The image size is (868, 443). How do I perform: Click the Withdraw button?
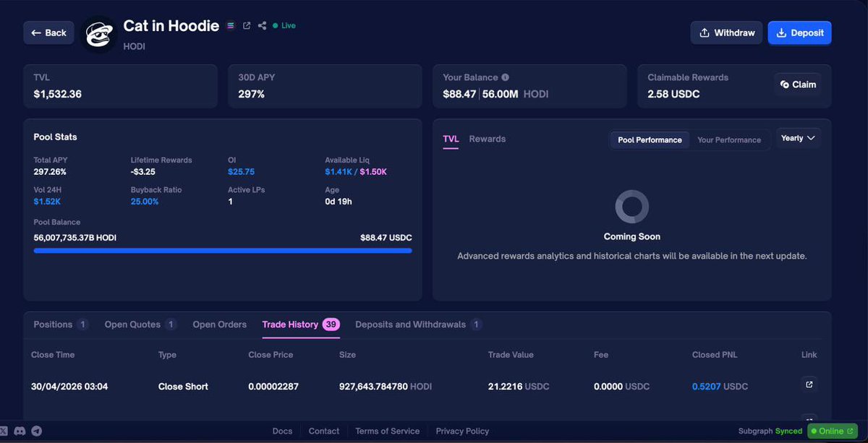(726, 33)
